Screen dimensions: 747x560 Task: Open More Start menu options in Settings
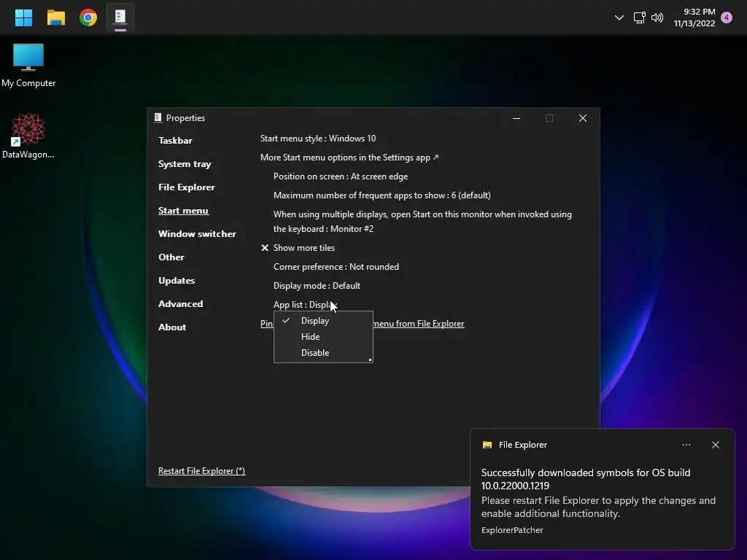349,157
